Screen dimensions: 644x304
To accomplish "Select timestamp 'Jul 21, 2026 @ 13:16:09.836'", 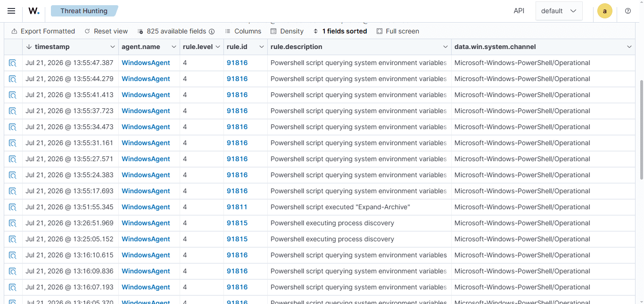I will pos(69,271).
